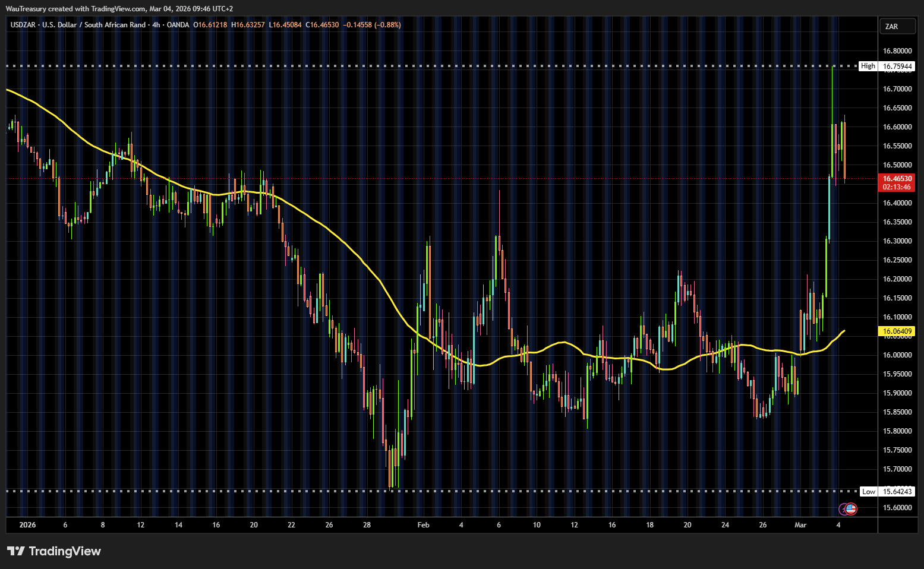Open the US flag economic event marker
This screenshot has height=569, width=924.
click(x=852, y=509)
